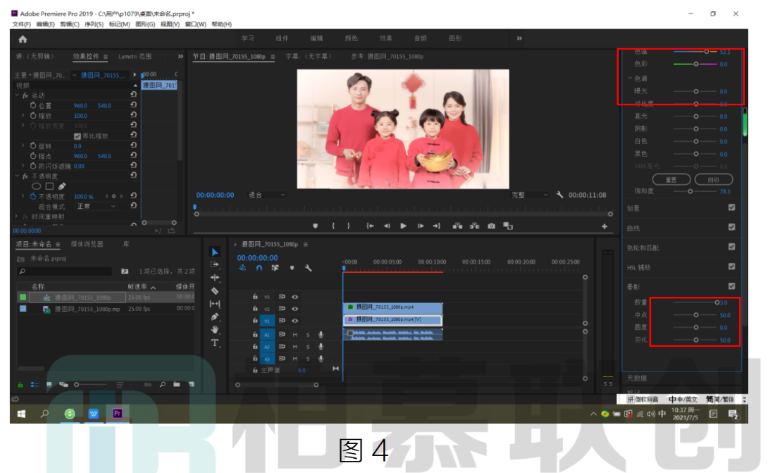Go to In point button

(x=370, y=226)
